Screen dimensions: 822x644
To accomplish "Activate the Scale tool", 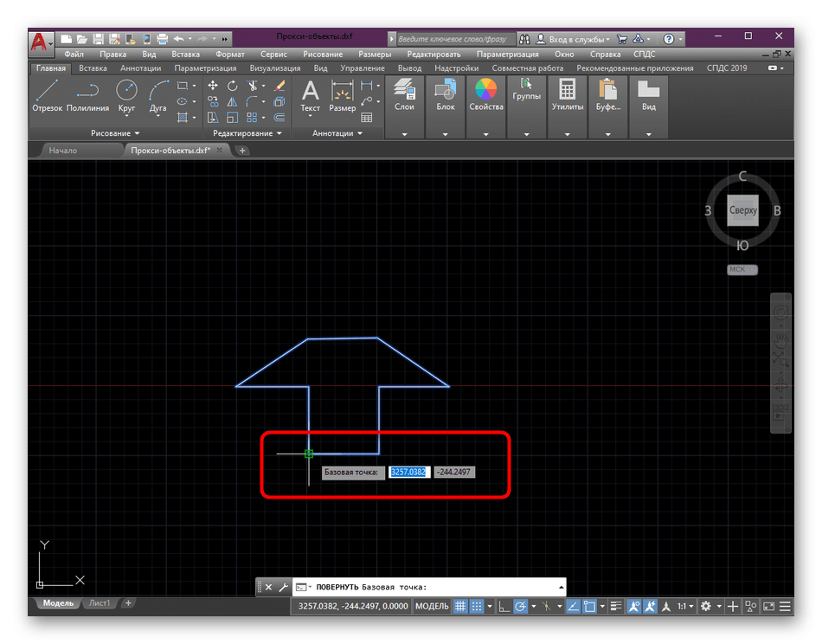I will [232, 117].
